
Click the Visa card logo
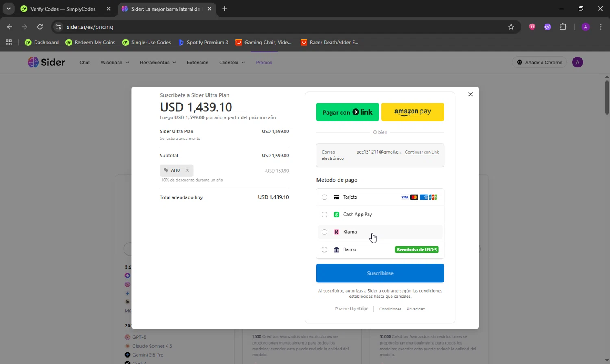(x=405, y=197)
